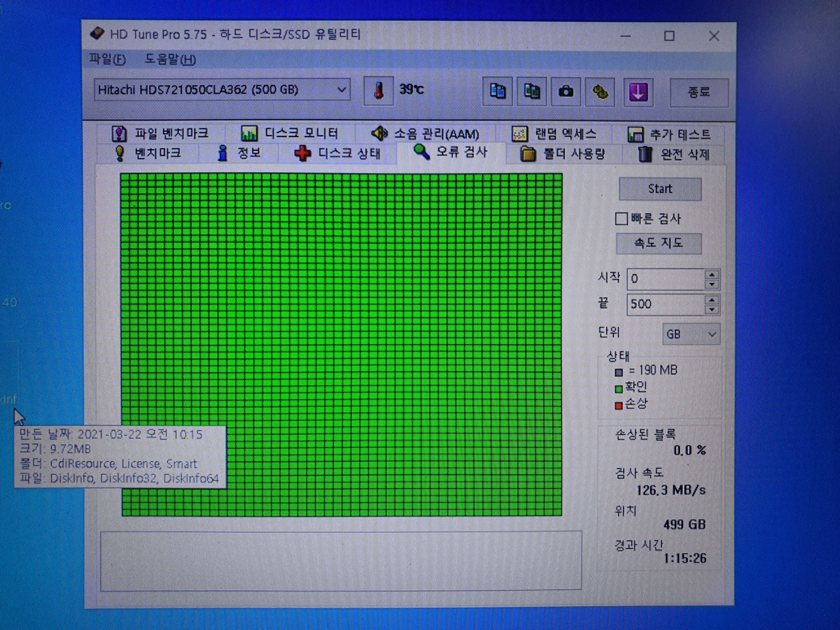Decrease the 시작 value with down arrow
Screen dimensions: 840x630
[712, 285]
